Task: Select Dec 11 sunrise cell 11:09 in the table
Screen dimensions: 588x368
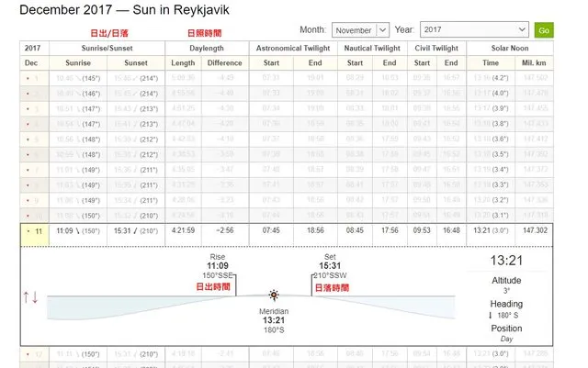Action: (x=78, y=231)
